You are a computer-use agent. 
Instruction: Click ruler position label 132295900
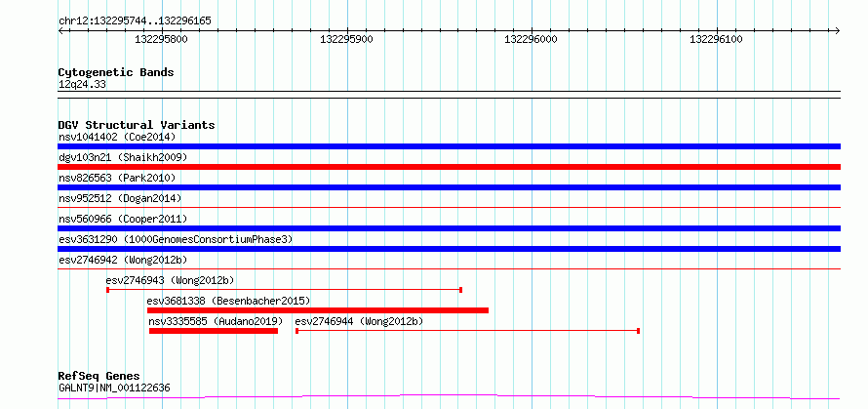[346, 39]
